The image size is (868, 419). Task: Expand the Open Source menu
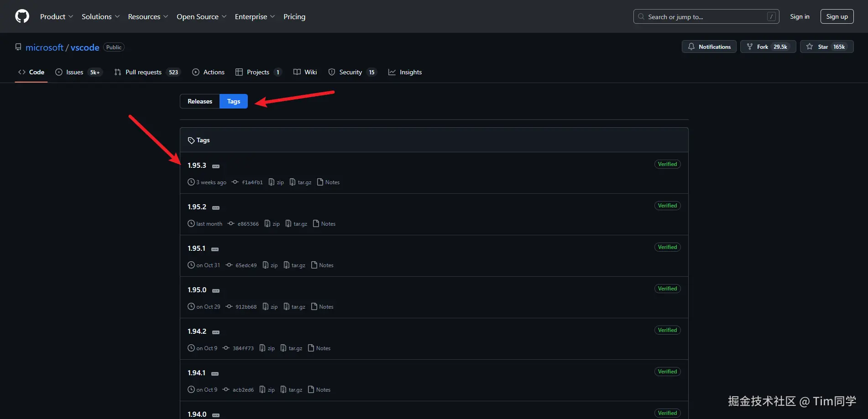[201, 16]
